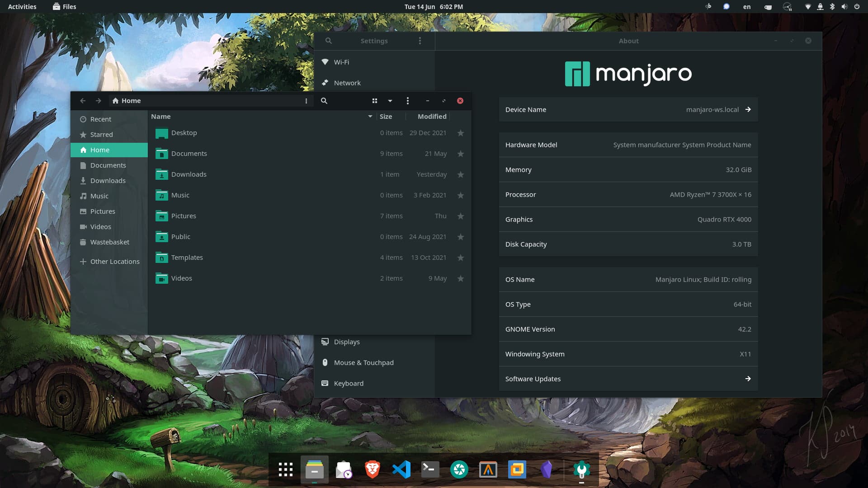Open Wastebasket in the Files sidebar

tap(109, 242)
